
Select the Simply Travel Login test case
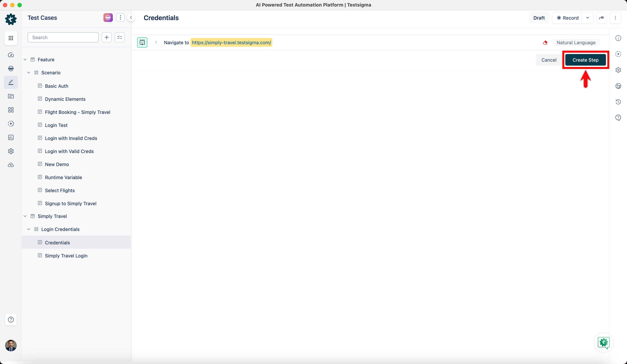[66, 255]
